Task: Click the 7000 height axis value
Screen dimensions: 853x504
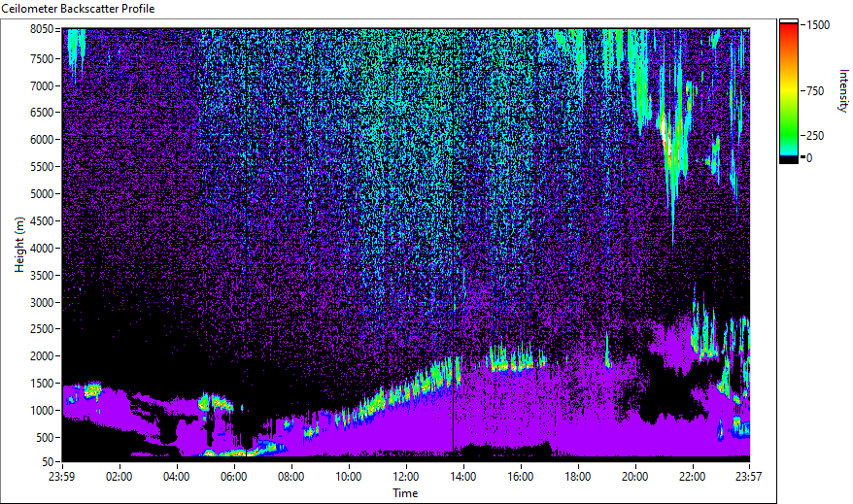Action: pyautogui.click(x=42, y=85)
